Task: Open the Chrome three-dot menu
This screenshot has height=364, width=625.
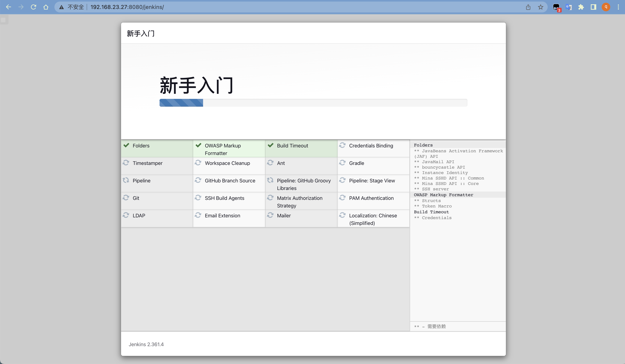Action: (x=618, y=7)
